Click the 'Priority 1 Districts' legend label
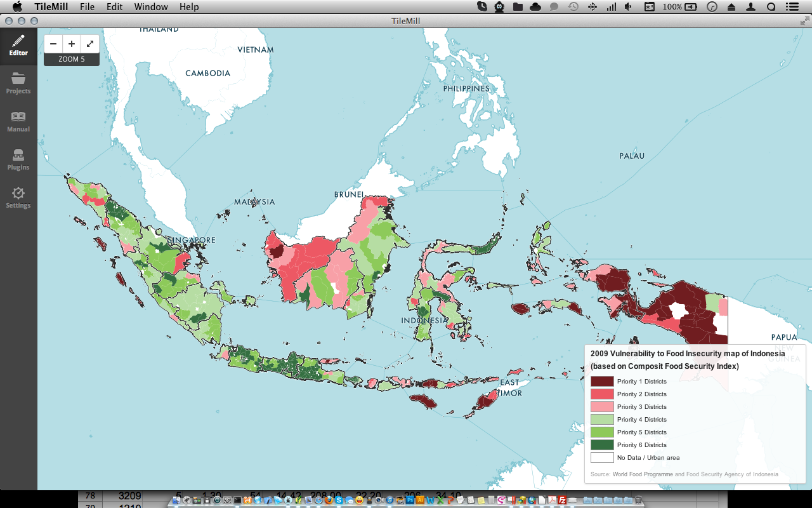 [642, 382]
